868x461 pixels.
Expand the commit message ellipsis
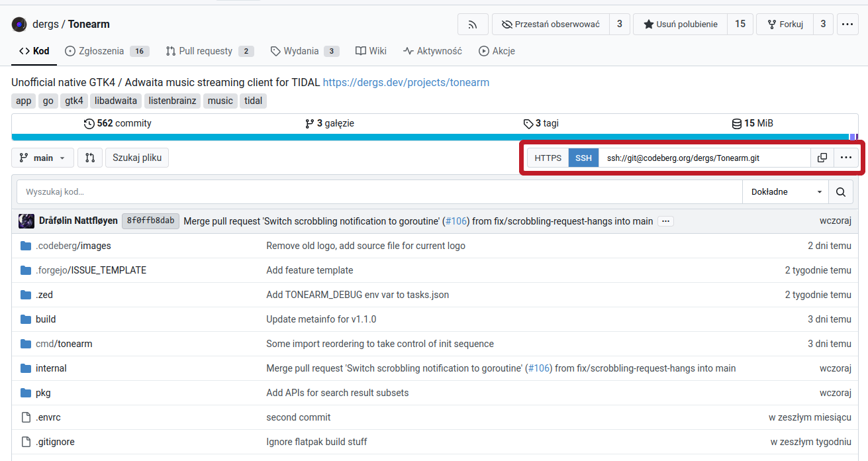click(x=665, y=221)
